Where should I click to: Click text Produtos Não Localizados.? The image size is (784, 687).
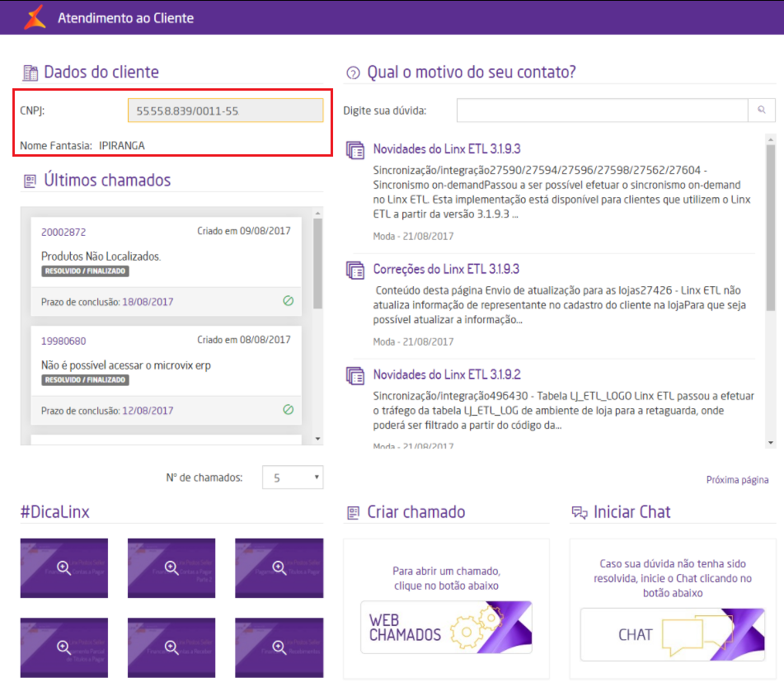[x=101, y=256]
